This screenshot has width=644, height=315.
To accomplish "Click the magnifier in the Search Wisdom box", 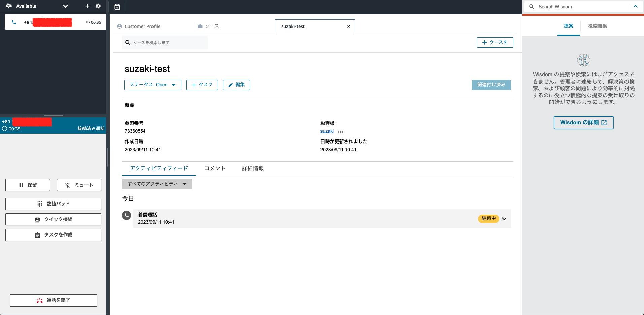I will click(x=531, y=7).
